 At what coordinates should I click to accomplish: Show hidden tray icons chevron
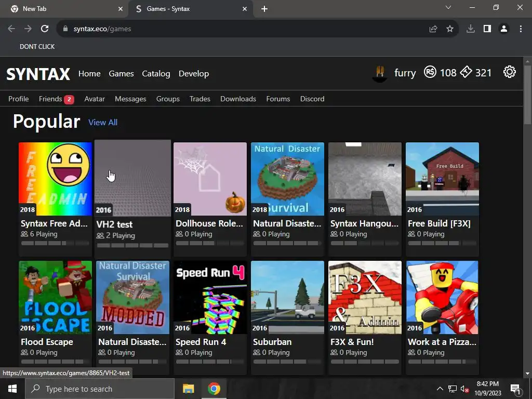click(440, 389)
